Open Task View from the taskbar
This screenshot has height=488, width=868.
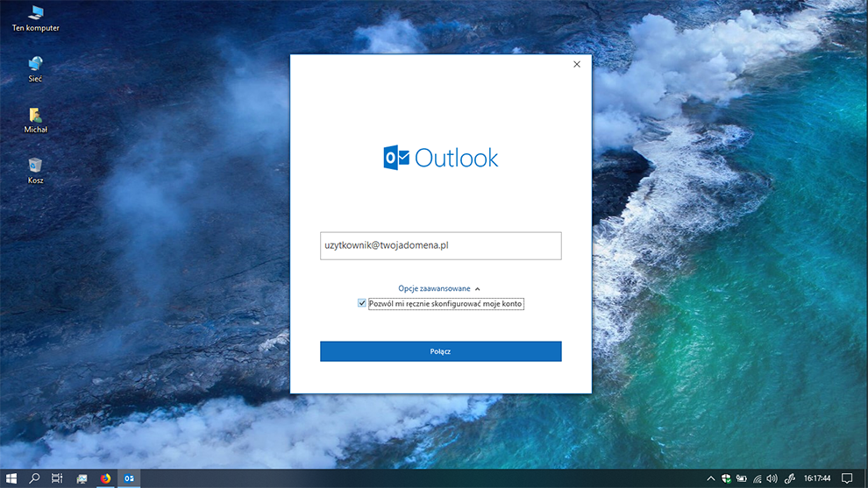58,478
